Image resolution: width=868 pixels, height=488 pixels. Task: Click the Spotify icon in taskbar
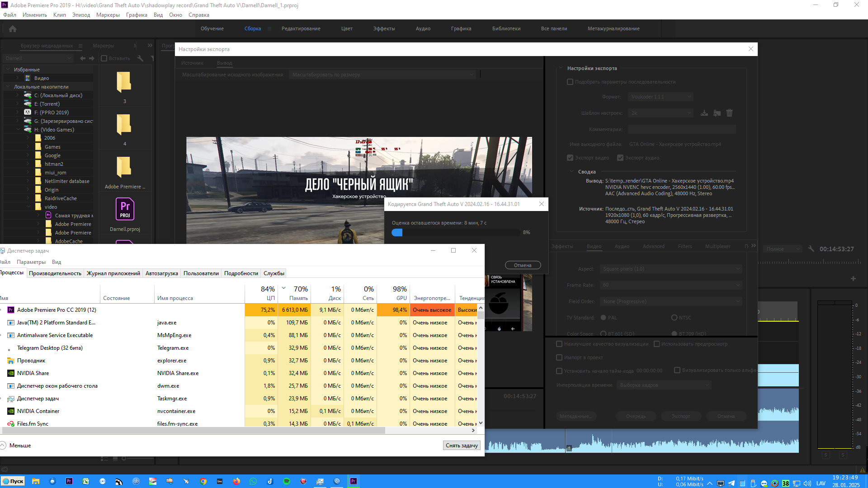pos(287,481)
